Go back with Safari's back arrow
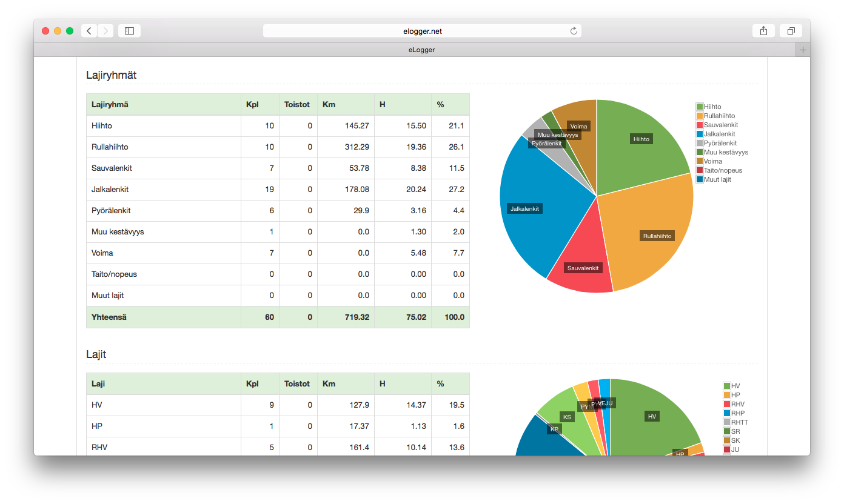844x504 pixels. click(x=89, y=31)
